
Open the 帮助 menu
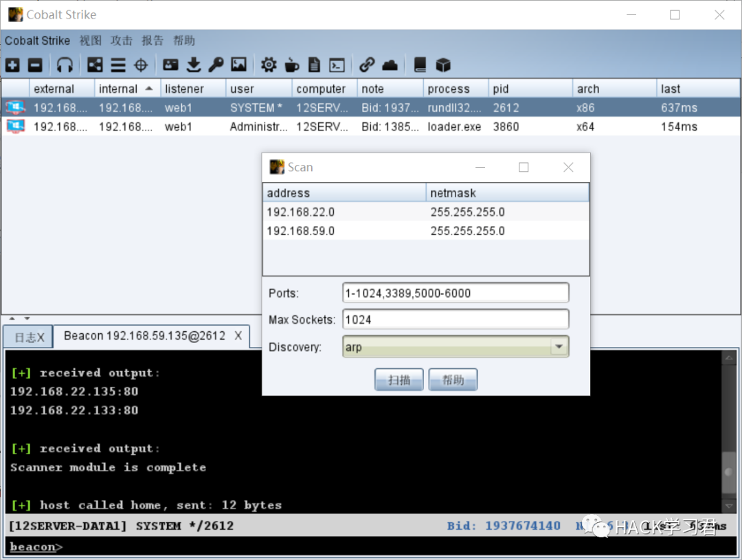pos(183,41)
